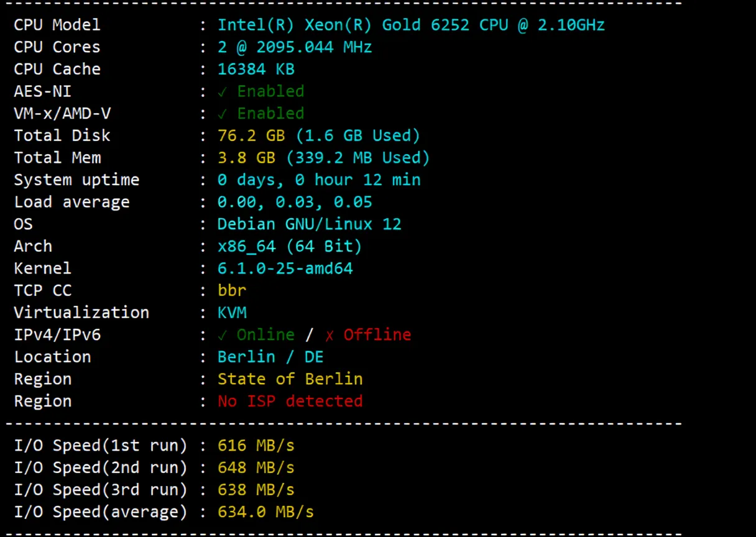Click the red 'No ISP detected' message

click(x=290, y=402)
